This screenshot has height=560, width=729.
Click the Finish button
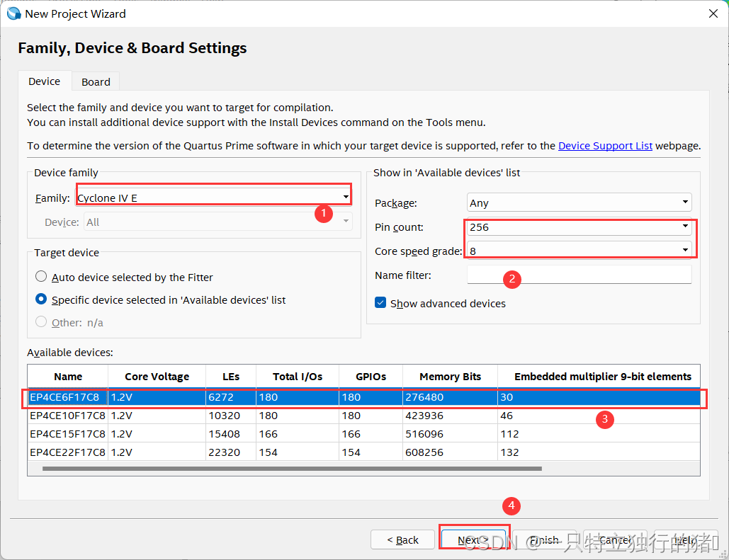544,540
